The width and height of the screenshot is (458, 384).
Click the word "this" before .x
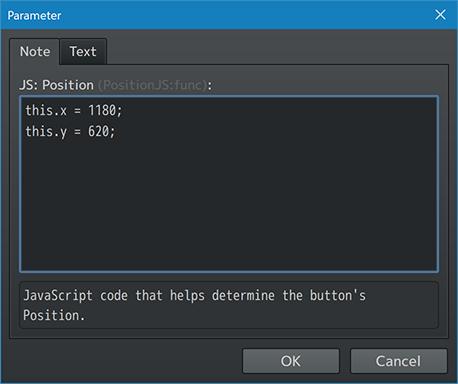click(x=39, y=110)
